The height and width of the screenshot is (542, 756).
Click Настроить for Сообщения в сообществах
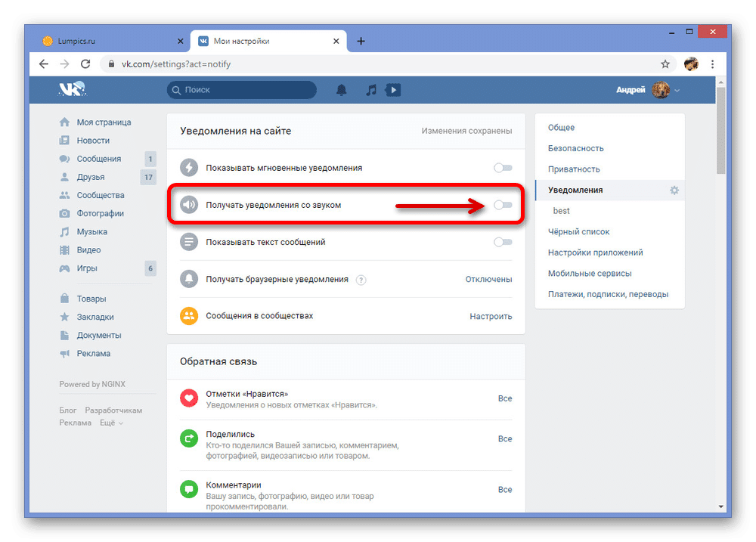[x=491, y=316]
